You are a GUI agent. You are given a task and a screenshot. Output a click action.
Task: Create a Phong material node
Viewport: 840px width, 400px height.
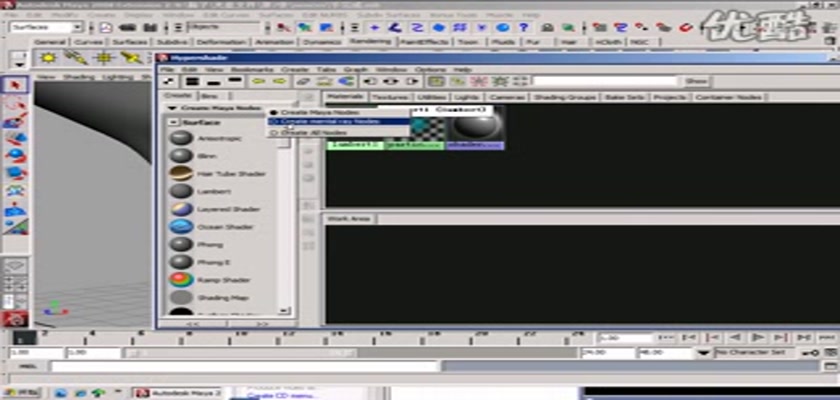click(181, 244)
